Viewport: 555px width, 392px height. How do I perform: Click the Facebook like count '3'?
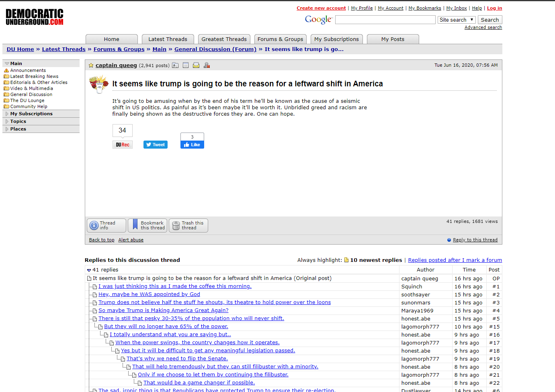[192, 137]
